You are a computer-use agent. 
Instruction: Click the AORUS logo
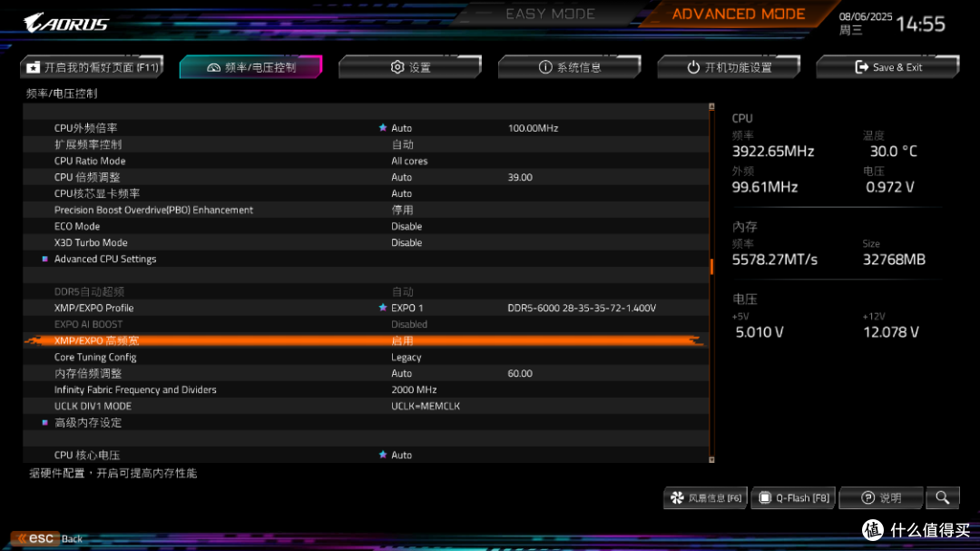[x=65, y=23]
